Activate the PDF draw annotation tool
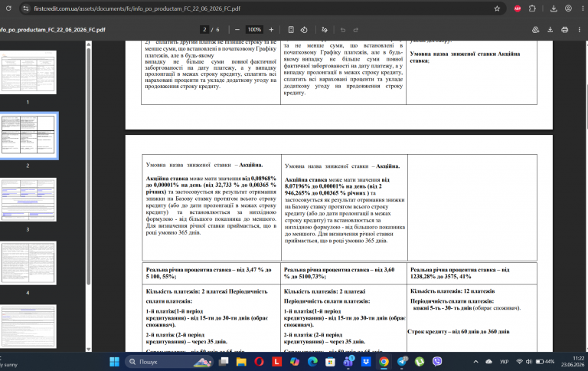The width and height of the screenshot is (588, 371). pyautogui.click(x=325, y=30)
